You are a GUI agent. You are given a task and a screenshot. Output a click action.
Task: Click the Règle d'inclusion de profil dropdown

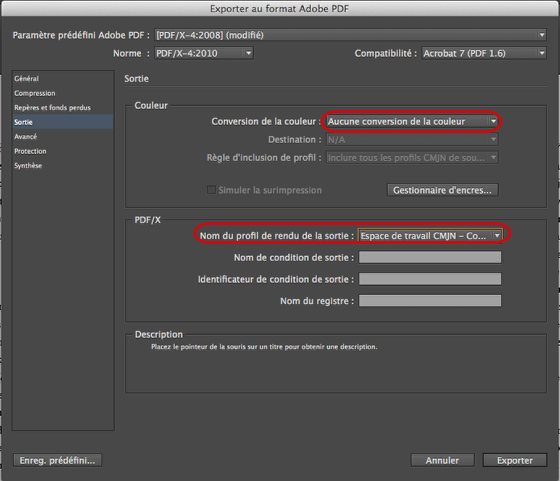point(412,157)
